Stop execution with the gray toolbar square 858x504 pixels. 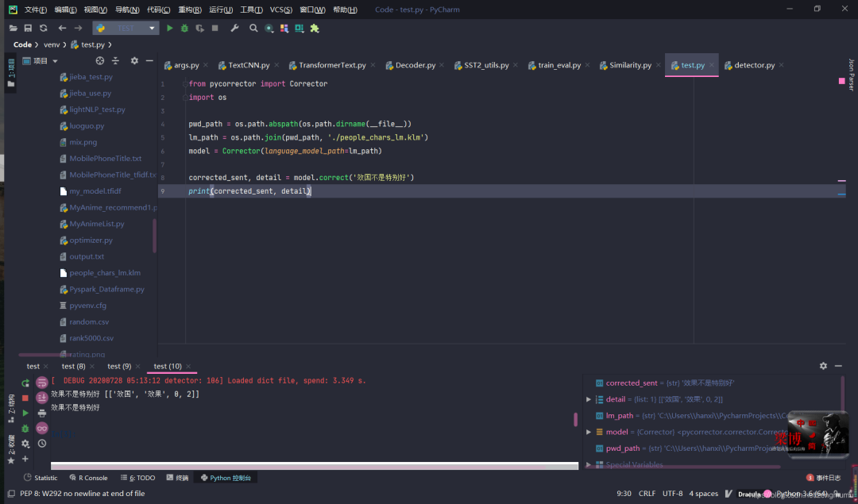click(x=215, y=28)
